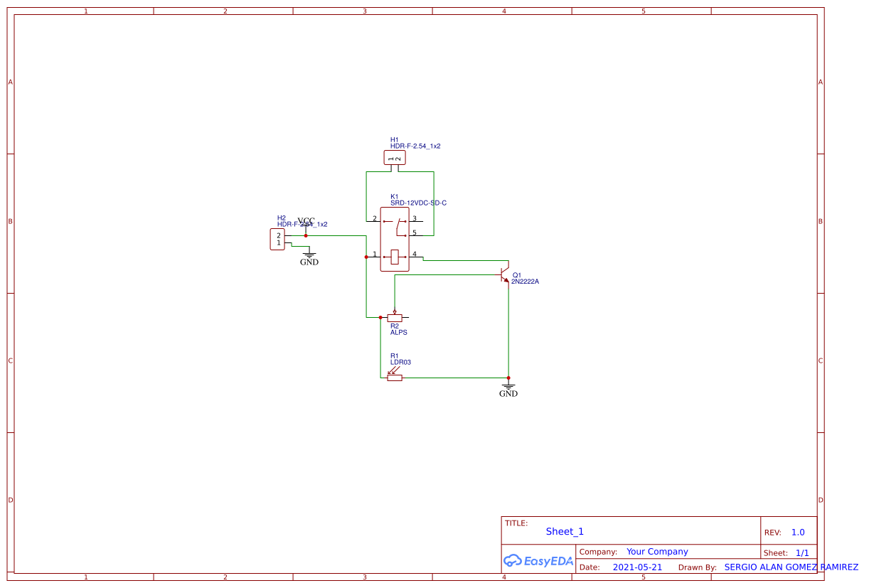Click the Your Company field

click(657, 551)
